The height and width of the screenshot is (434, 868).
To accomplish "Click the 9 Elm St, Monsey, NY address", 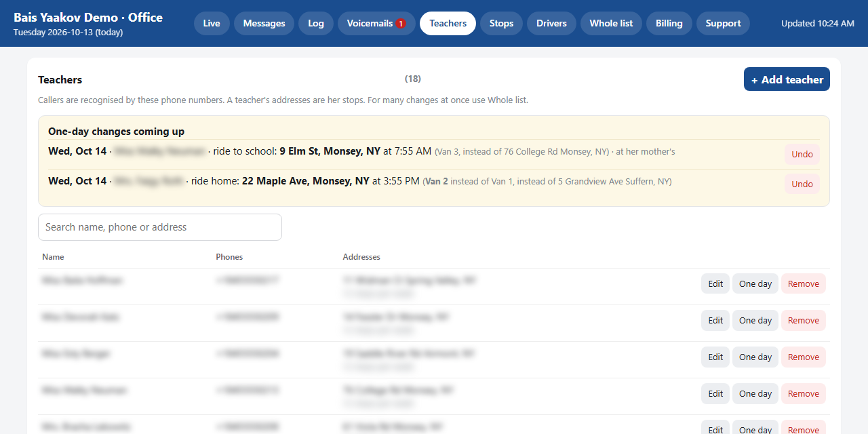I will click(x=330, y=151).
